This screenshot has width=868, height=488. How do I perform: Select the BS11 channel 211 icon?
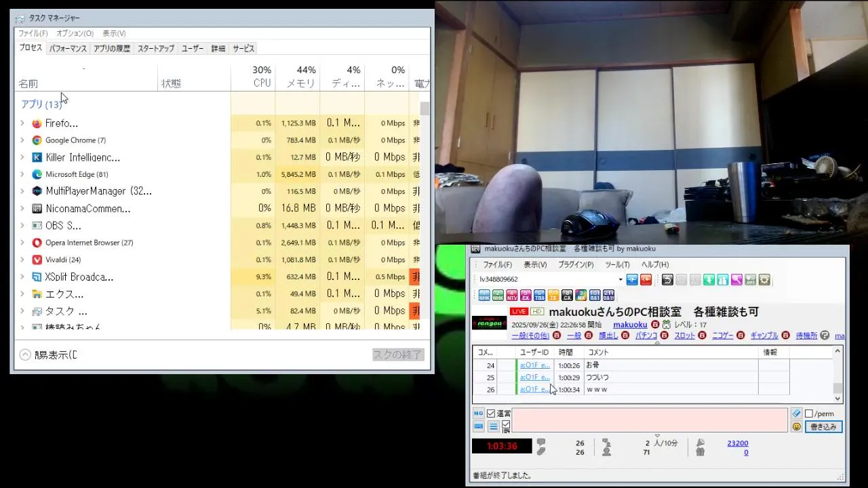[608, 296]
